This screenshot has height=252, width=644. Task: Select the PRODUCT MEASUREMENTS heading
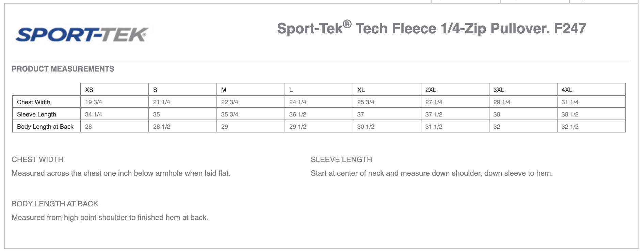tap(63, 69)
